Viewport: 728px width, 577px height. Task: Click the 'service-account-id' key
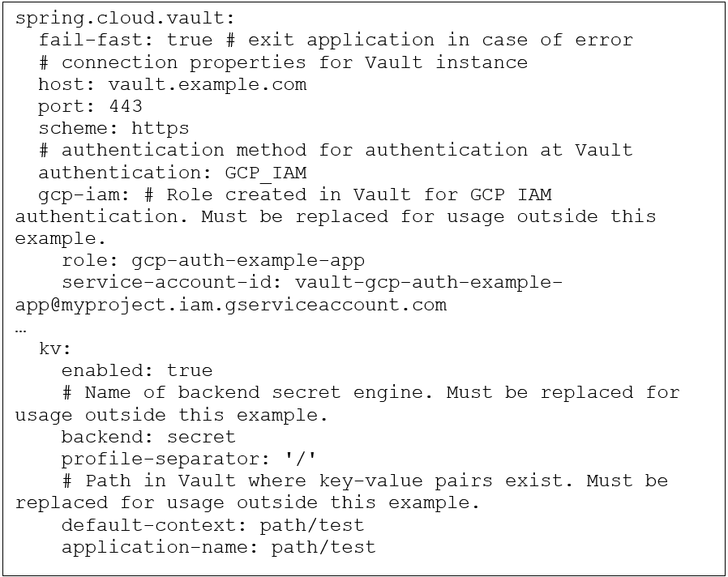(x=166, y=282)
